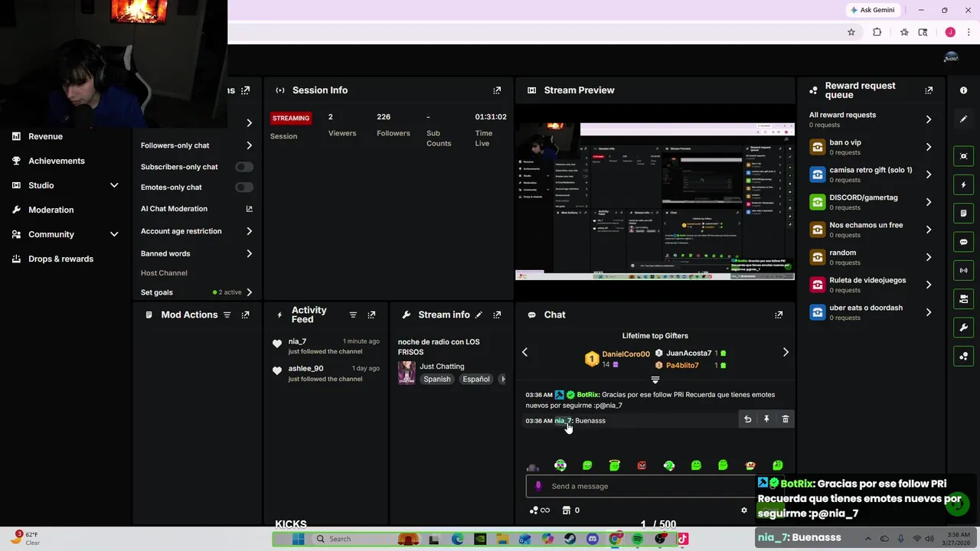The image size is (980, 551).
Task: Open Drops & rewards in the sidebar
Action: tap(60, 259)
